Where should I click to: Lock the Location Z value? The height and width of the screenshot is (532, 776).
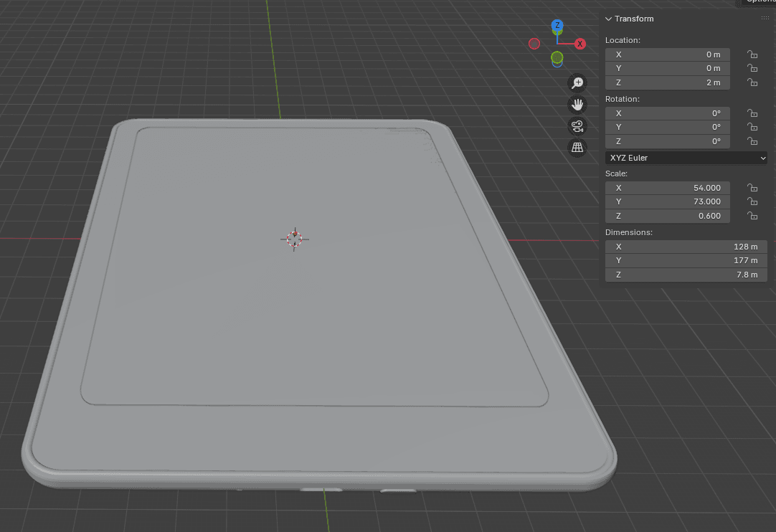[x=752, y=82]
